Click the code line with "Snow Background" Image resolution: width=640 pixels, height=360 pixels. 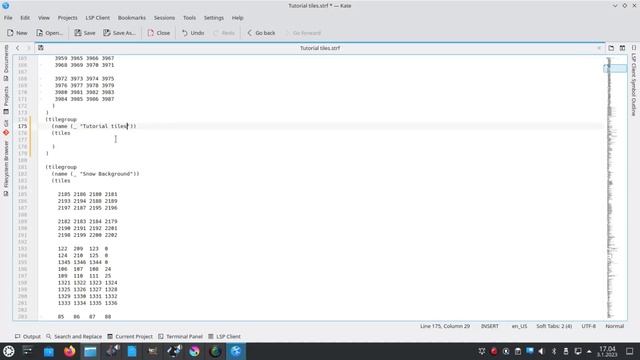tap(96, 174)
